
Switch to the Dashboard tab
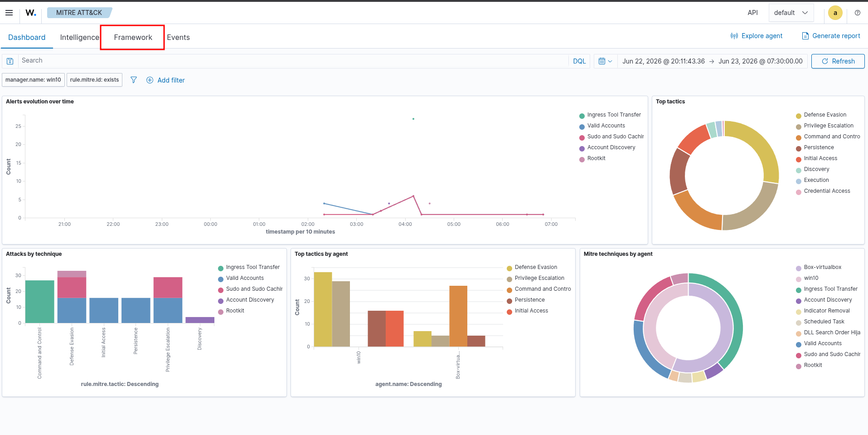[27, 37]
